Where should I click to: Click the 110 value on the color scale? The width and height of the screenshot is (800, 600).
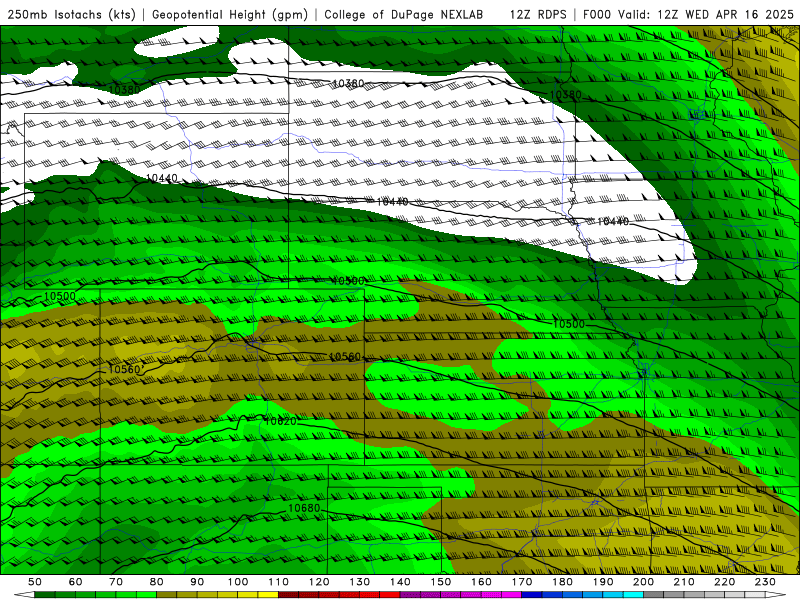(279, 582)
